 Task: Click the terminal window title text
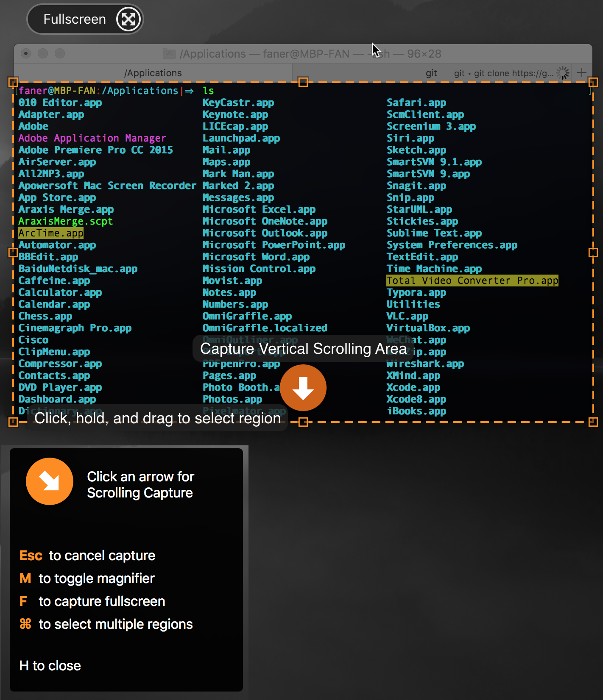[310, 54]
